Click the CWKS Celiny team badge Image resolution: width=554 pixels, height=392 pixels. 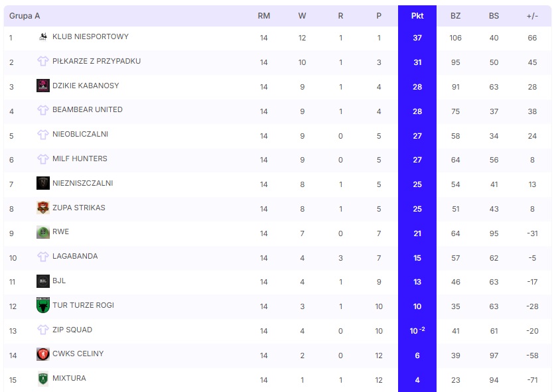(x=43, y=354)
